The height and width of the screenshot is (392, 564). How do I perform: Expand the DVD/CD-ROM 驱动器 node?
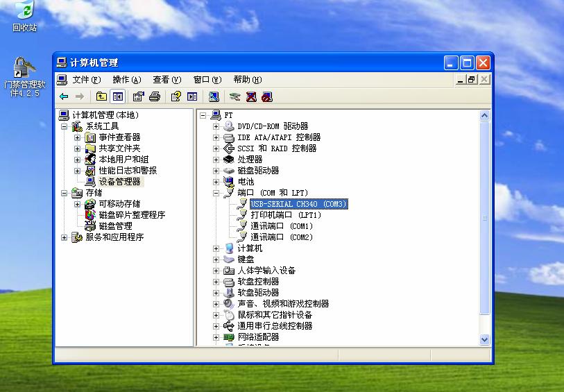pos(216,126)
